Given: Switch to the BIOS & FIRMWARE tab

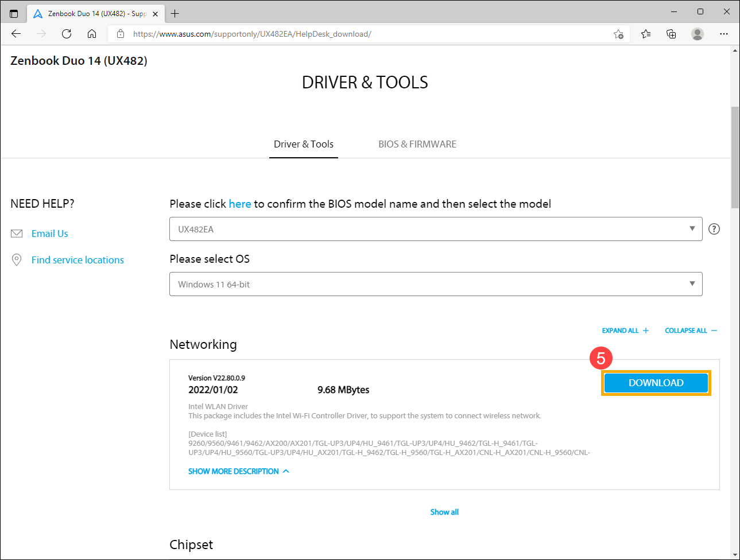Looking at the screenshot, I should [417, 144].
